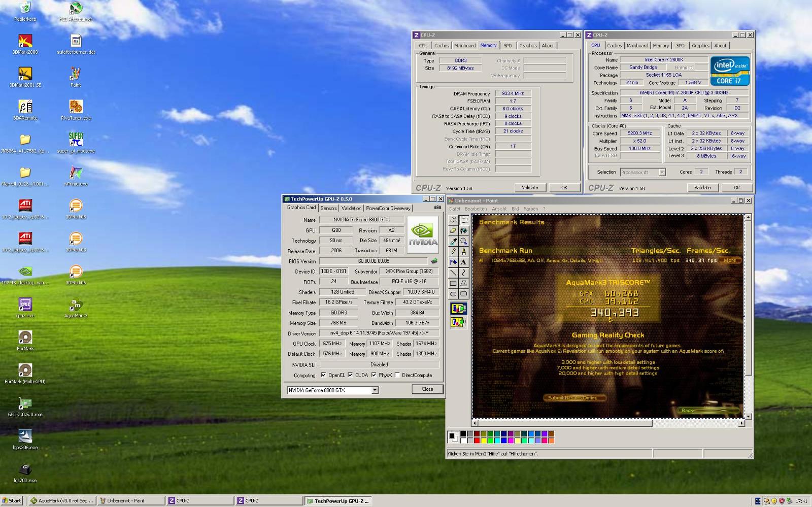Click the BIOS save icon in GPU-Z
This screenshot has height=507, width=812.
pos(434,261)
